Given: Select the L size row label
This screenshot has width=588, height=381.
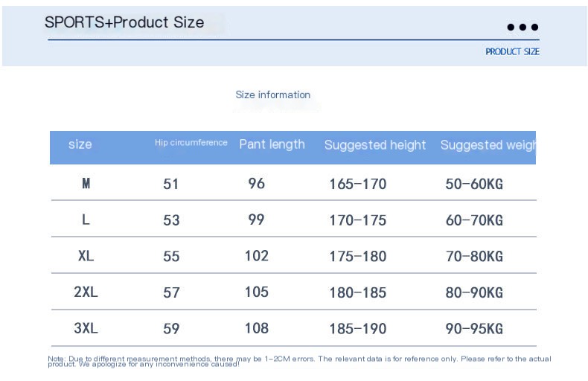Looking at the screenshot, I should pyautogui.click(x=86, y=220).
